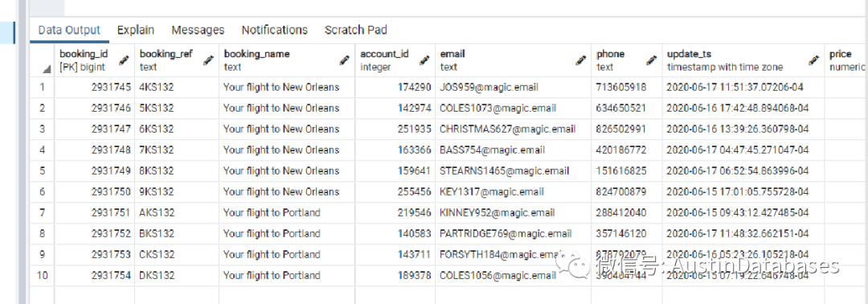Select row number 6
This screenshot has height=304, width=868.
point(42,191)
